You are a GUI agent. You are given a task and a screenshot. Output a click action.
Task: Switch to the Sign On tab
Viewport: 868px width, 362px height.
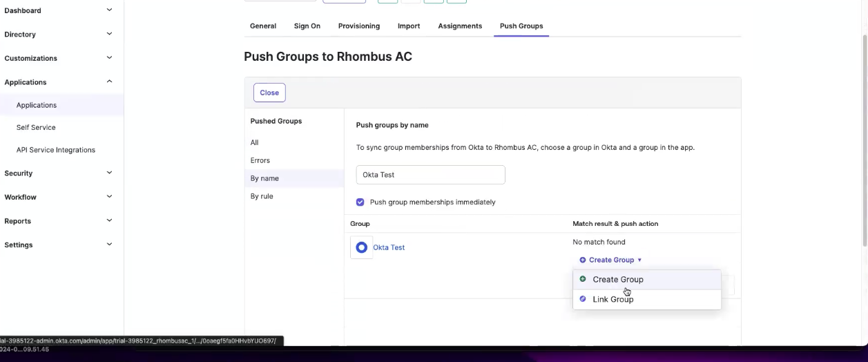point(307,26)
